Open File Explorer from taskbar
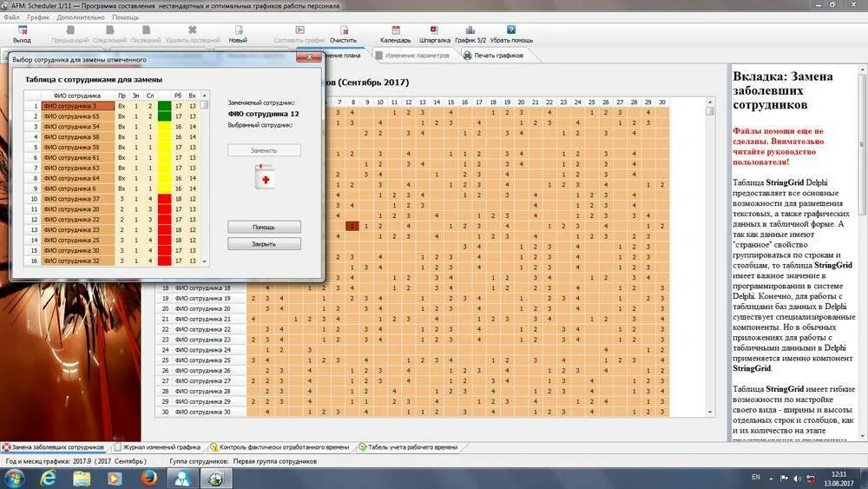 82,478
